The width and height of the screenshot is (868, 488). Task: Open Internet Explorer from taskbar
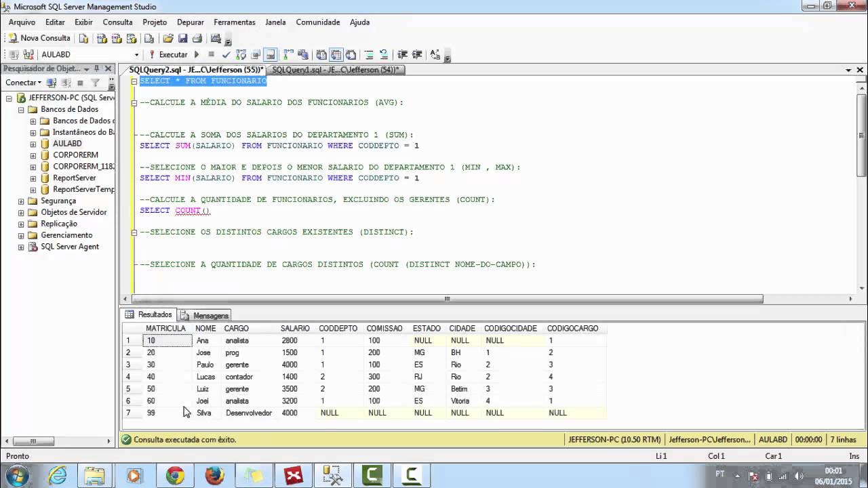point(57,476)
